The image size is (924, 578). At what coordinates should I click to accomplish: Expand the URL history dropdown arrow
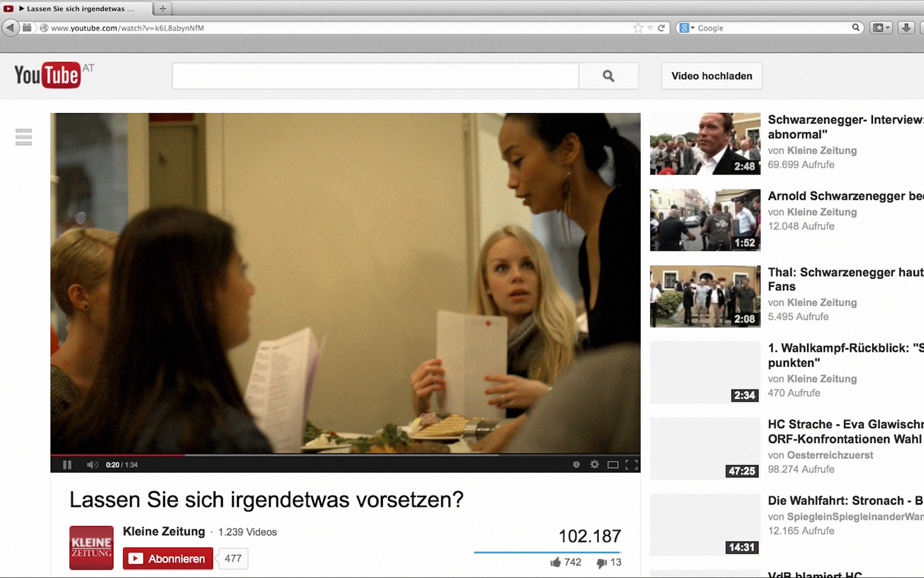650,28
